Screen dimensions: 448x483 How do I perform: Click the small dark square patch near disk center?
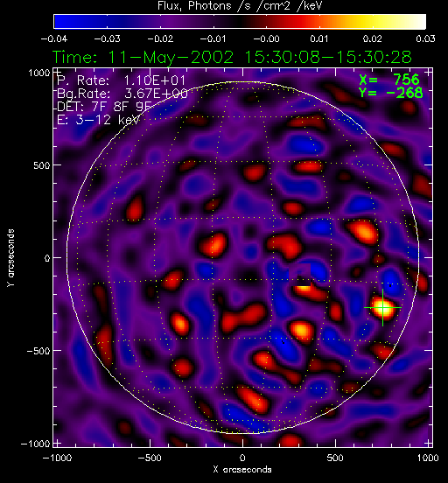(299, 274)
